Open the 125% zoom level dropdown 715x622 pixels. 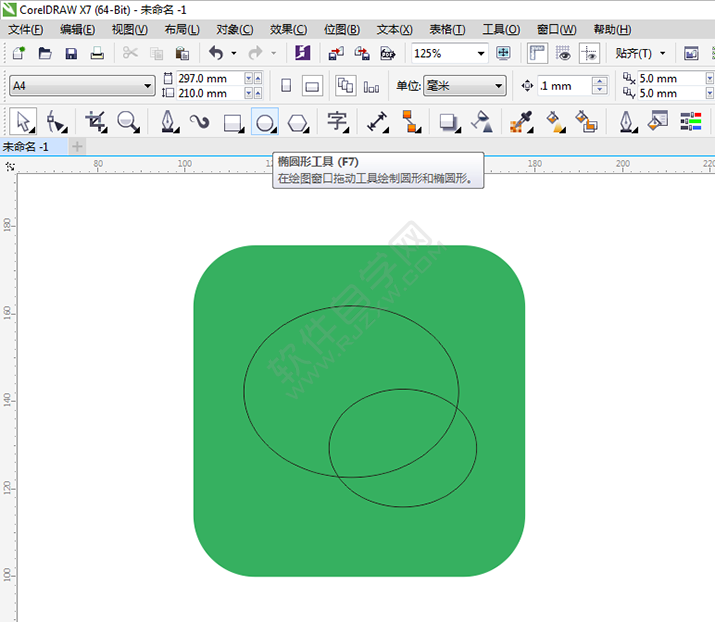tap(481, 53)
